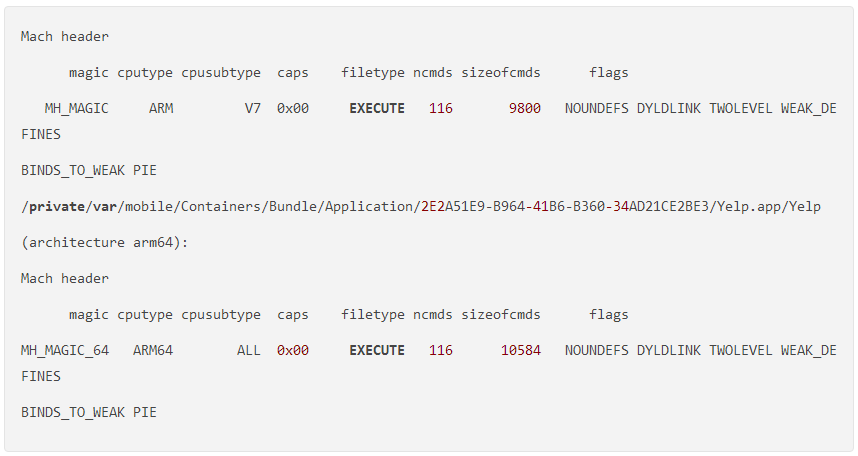Select the V7 cpusubtype value

[x=253, y=108]
